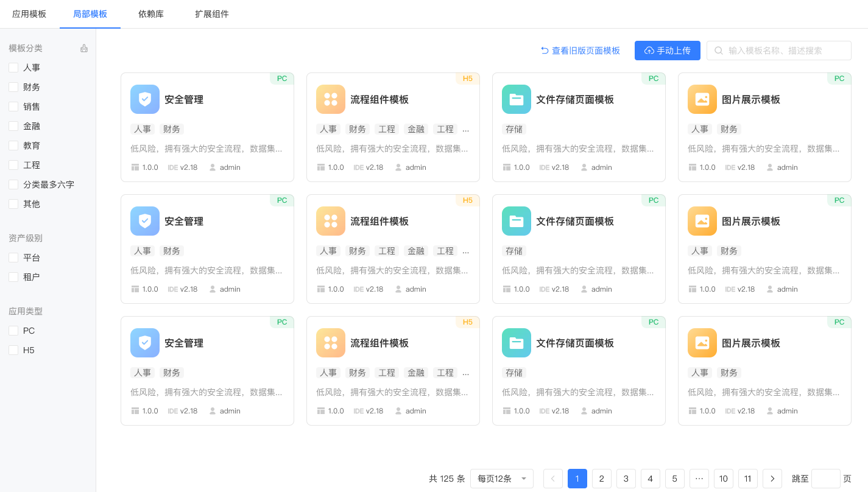The image size is (868, 492).
Task: Click the 文件存储页面模板 folder icon in the bottom row
Action: click(517, 343)
